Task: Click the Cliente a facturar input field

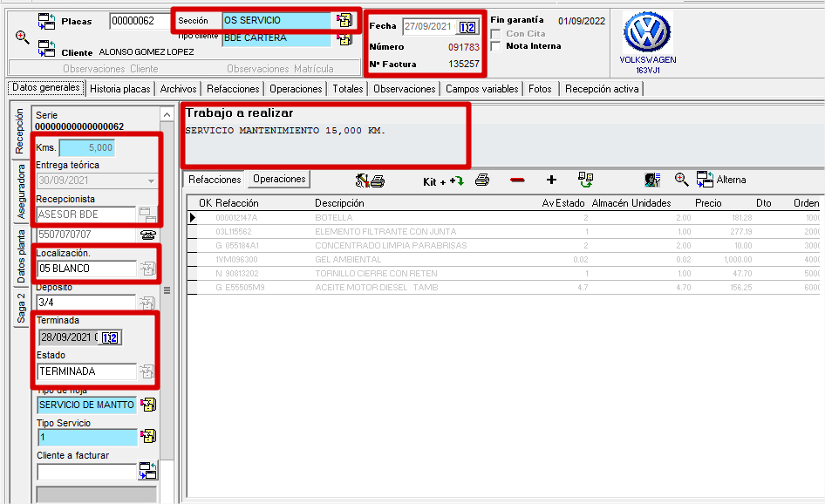Action: [87, 472]
